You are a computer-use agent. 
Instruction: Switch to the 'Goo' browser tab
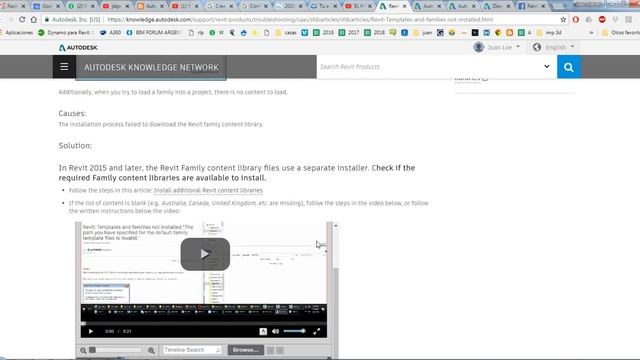[46, 6]
